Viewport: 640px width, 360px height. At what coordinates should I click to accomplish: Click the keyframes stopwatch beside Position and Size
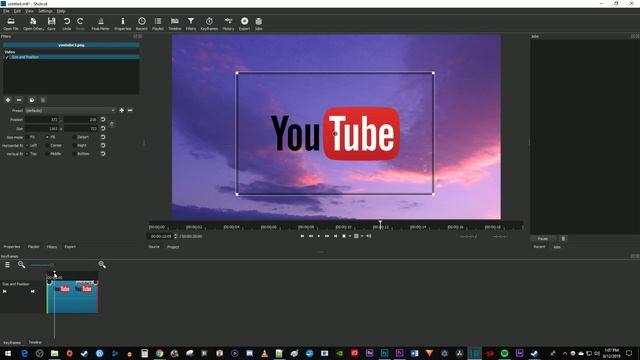112,124
